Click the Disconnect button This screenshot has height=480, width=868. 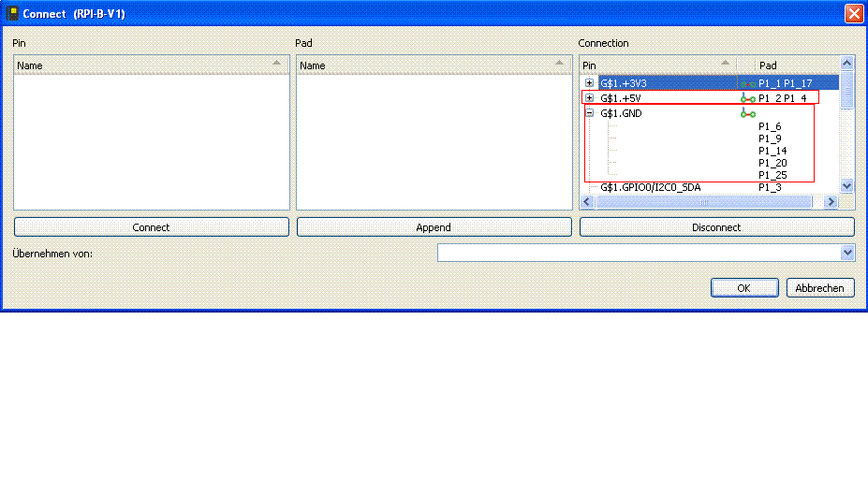point(717,227)
